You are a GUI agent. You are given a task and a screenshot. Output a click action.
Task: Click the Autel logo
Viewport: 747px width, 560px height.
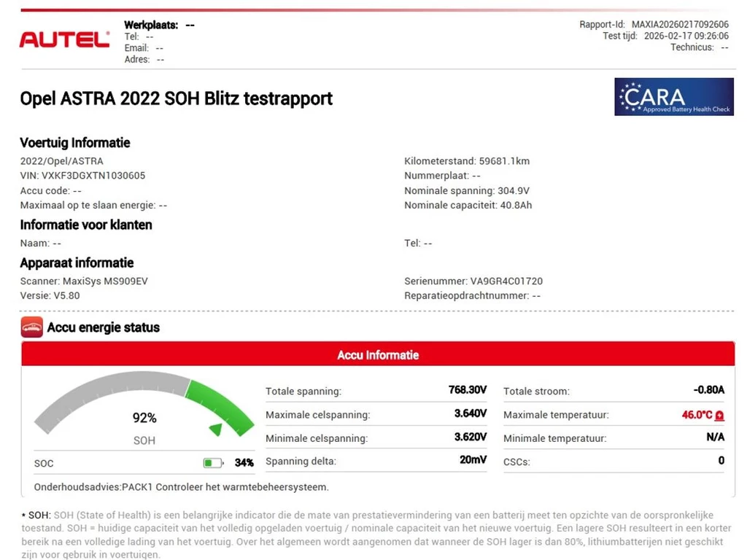coord(64,39)
